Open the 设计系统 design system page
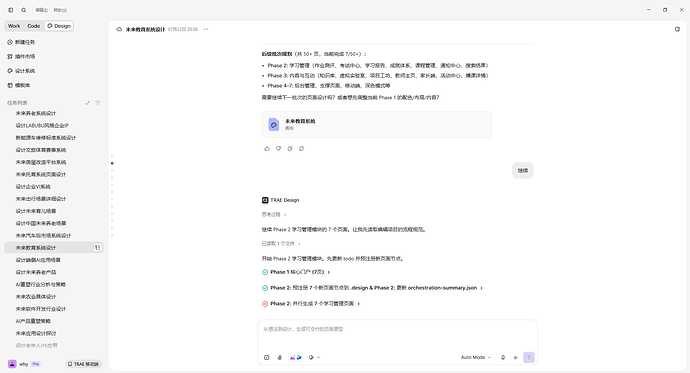 [x=21, y=71]
